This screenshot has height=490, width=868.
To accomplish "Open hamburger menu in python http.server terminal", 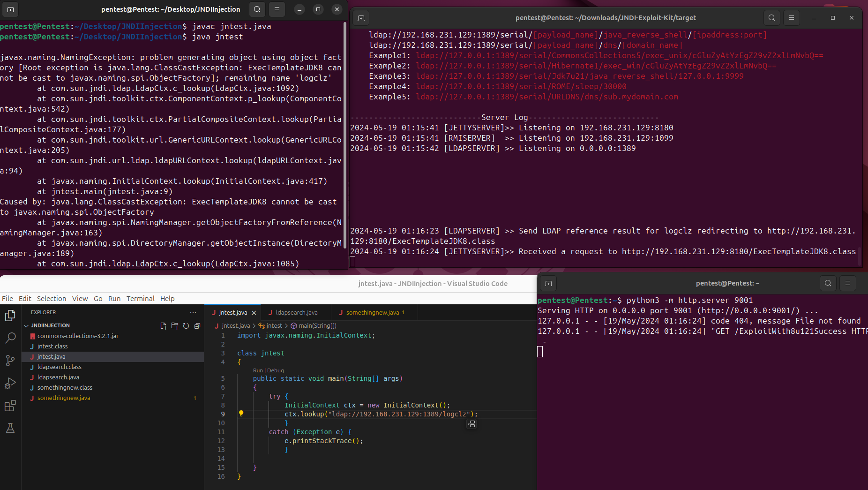I will click(848, 283).
